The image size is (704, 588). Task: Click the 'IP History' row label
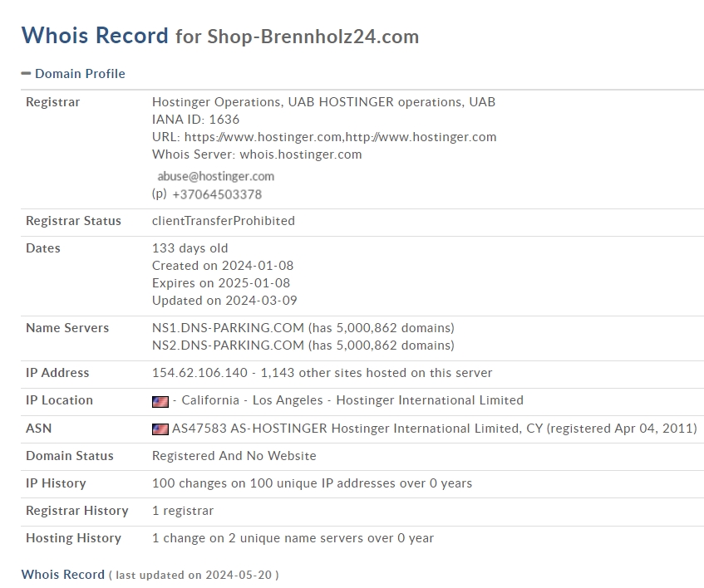click(56, 483)
